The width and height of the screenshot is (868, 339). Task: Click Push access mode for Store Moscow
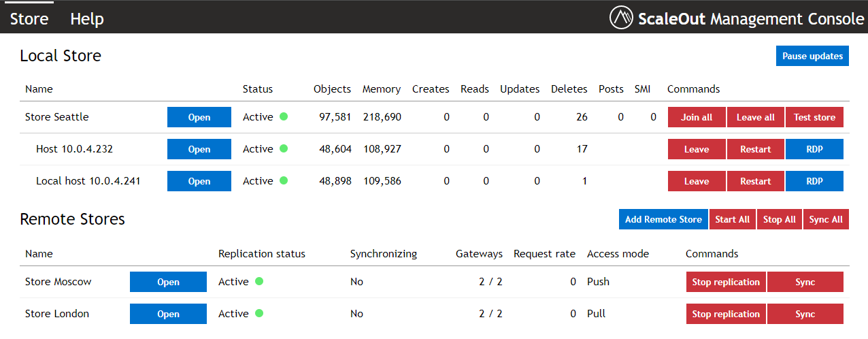coord(599,282)
